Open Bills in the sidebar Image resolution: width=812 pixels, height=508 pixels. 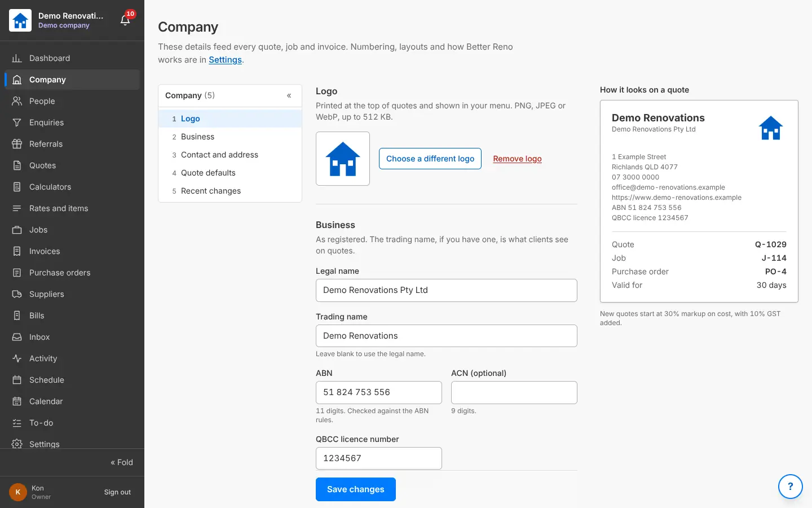coord(72,316)
